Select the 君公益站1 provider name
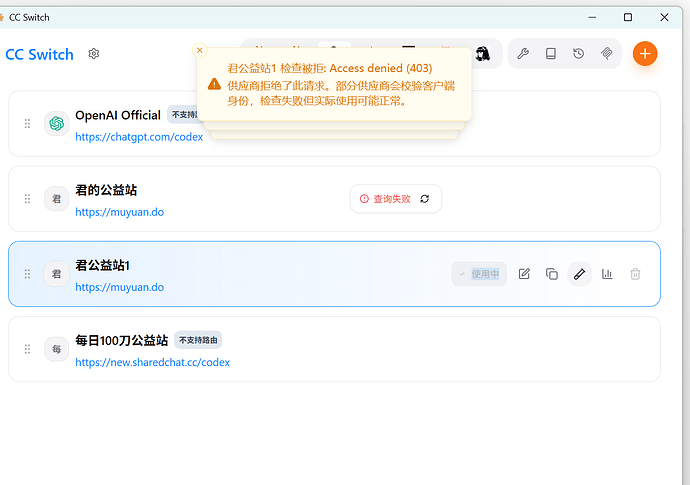This screenshot has height=485, width=690. pos(103,265)
